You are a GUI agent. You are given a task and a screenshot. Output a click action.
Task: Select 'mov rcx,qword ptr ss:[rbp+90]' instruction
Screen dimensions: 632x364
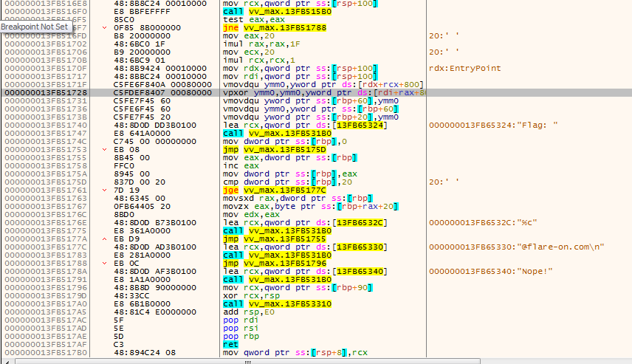298,288
